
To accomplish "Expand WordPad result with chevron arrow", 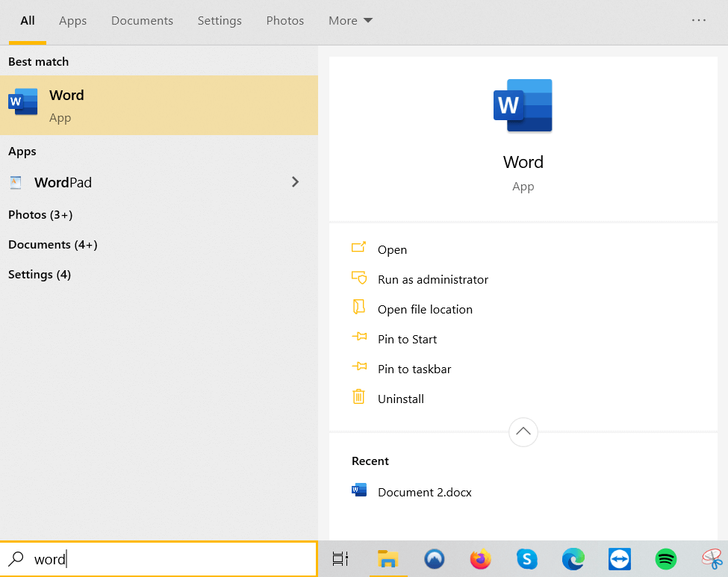I will point(295,182).
